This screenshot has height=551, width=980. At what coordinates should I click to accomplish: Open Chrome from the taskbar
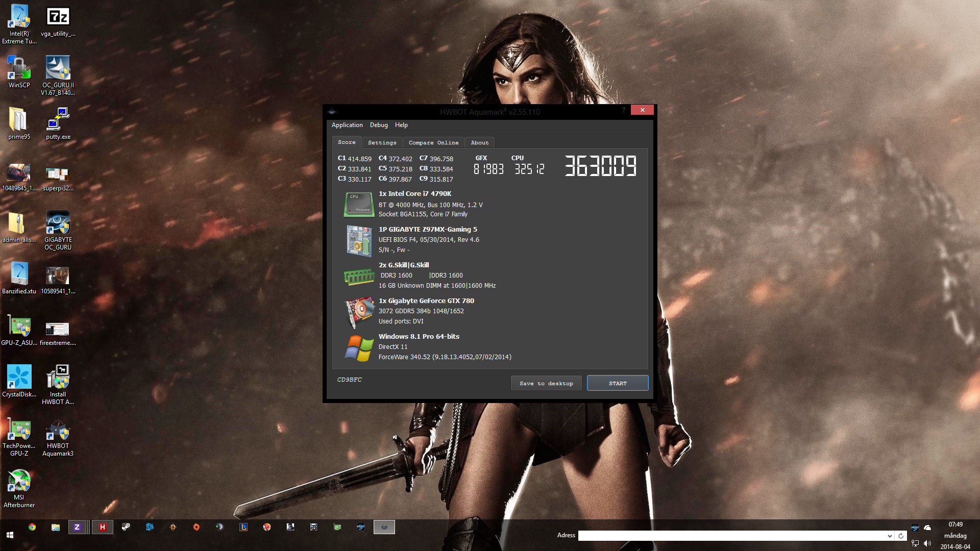32,527
